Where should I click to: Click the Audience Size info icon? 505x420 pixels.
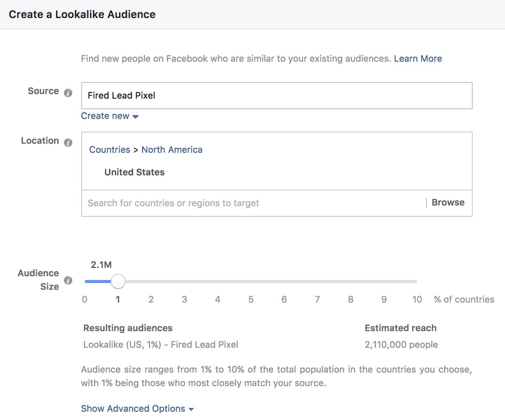68,280
